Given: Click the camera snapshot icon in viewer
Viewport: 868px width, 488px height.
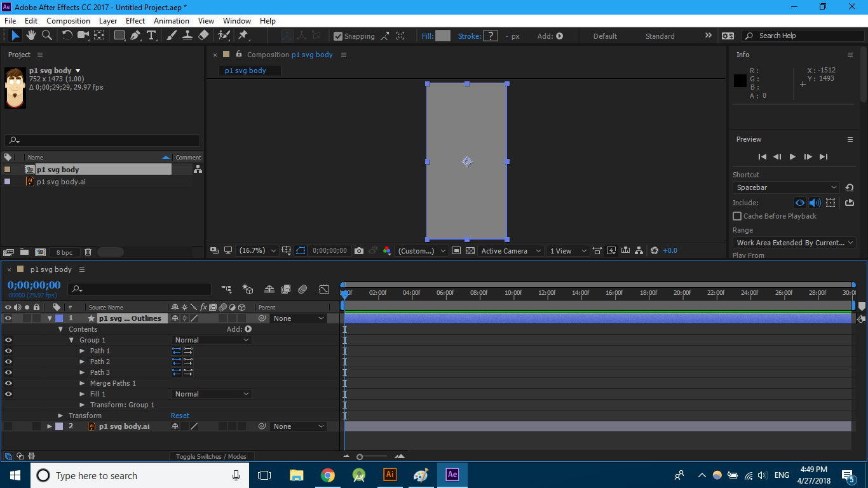Looking at the screenshot, I should [x=359, y=251].
